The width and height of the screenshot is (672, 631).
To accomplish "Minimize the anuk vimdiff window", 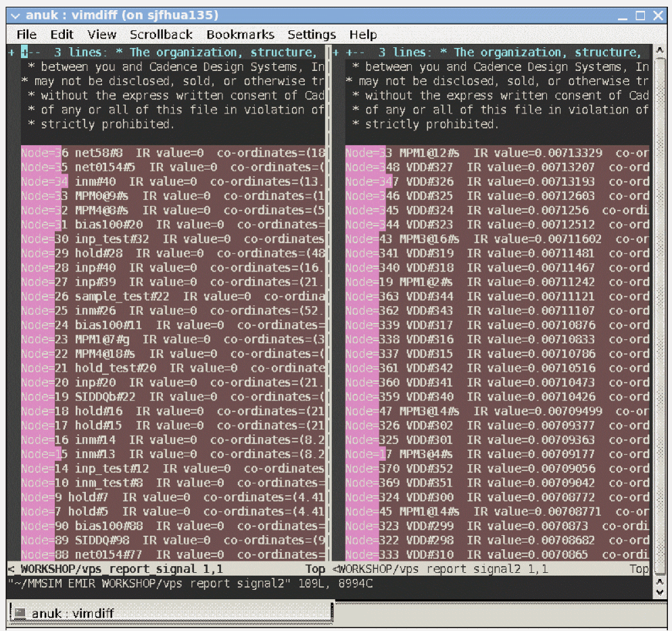I will pos(623,16).
